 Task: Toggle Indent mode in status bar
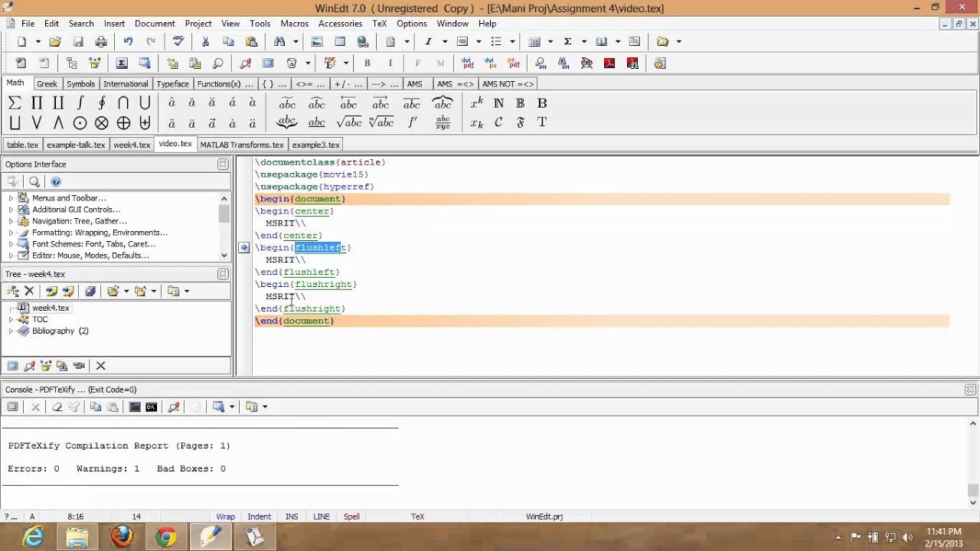coord(260,517)
